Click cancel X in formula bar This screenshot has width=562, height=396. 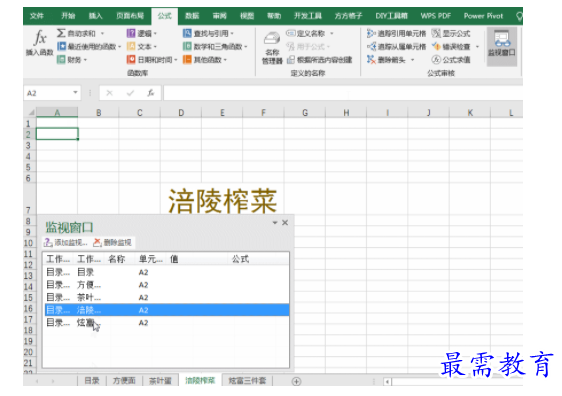pyautogui.click(x=110, y=93)
